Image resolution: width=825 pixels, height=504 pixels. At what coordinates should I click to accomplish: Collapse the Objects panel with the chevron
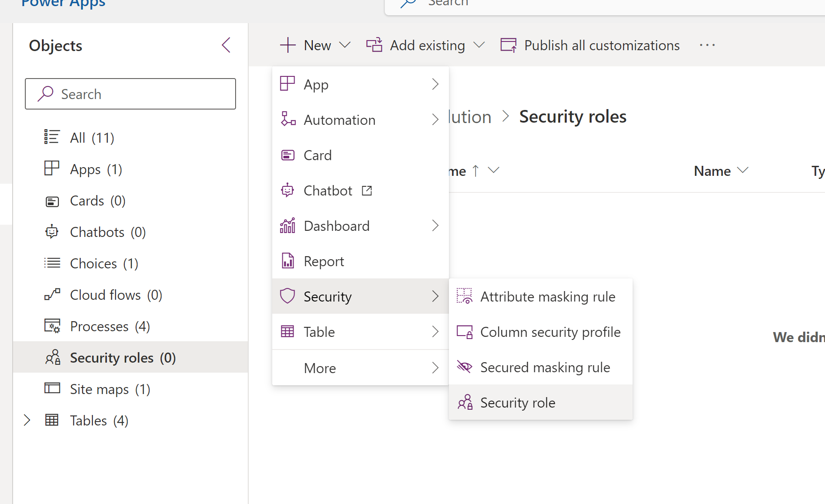tap(226, 45)
